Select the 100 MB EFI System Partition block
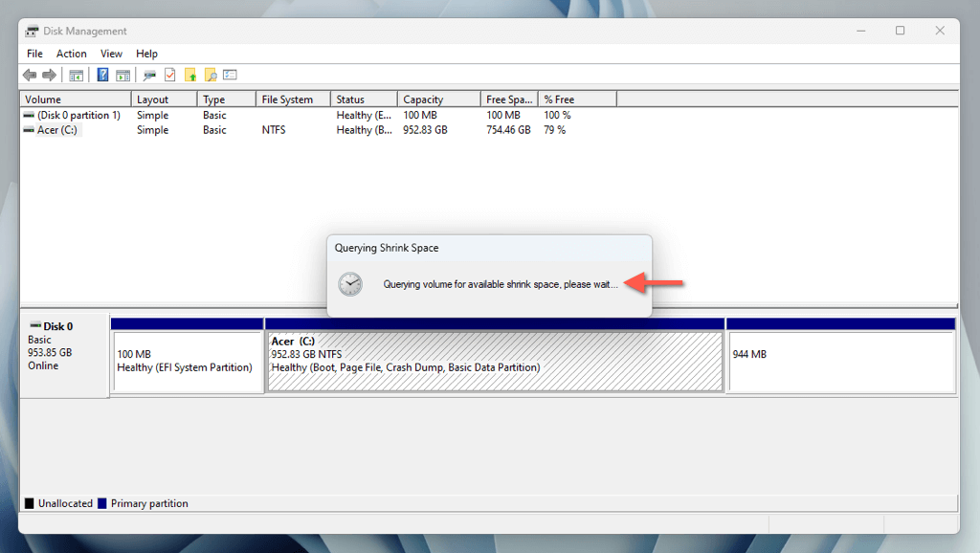980x553 pixels. point(188,361)
